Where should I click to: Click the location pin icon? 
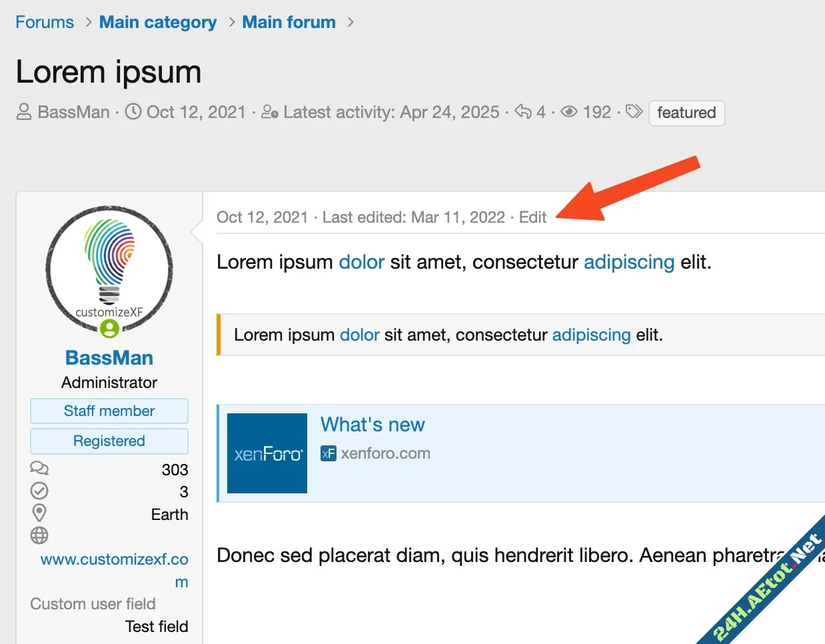click(39, 513)
